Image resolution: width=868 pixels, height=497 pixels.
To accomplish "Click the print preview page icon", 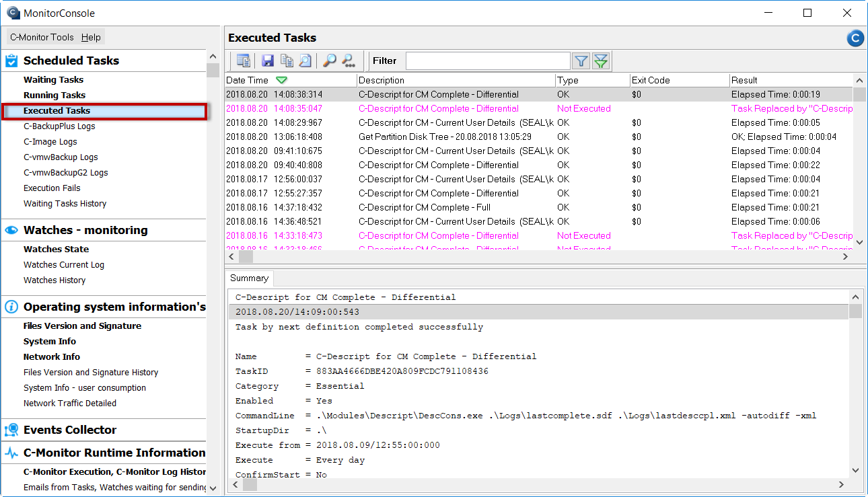I will point(305,61).
